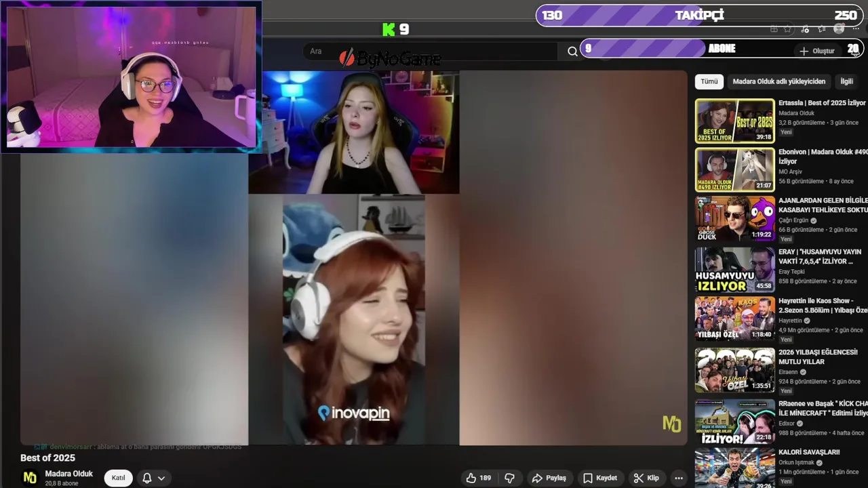Click the Kaydet save button
Image resolution: width=868 pixels, height=488 pixels.
[x=600, y=478]
